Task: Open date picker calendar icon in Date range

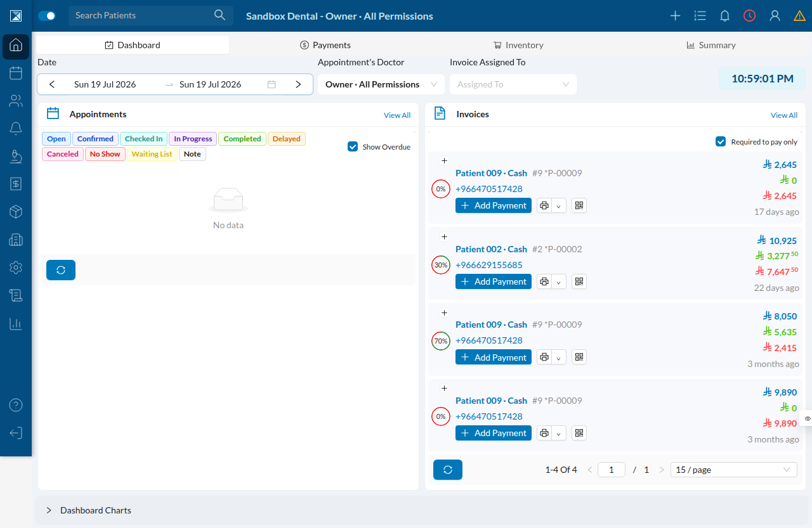Action: (x=272, y=84)
